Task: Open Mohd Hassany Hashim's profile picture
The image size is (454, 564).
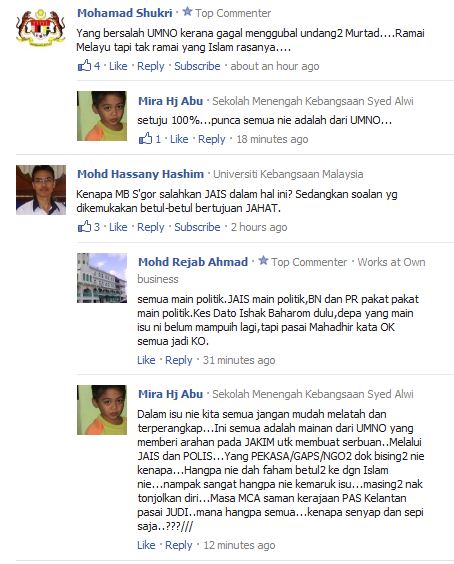Action: click(41, 190)
